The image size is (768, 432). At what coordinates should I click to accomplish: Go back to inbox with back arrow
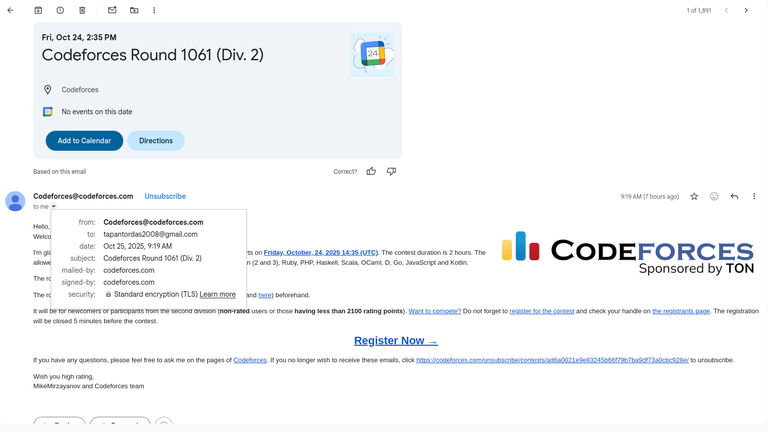[10, 10]
